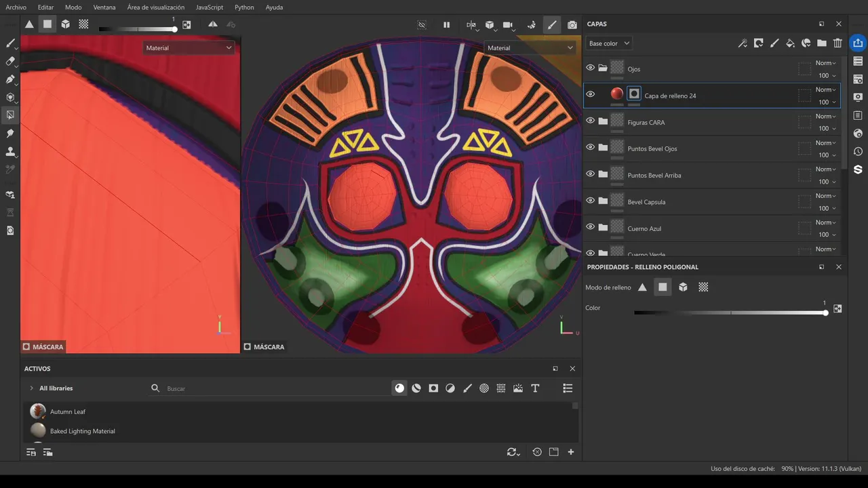
Task: Click the camera screenshot icon above viewport
Action: (572, 25)
